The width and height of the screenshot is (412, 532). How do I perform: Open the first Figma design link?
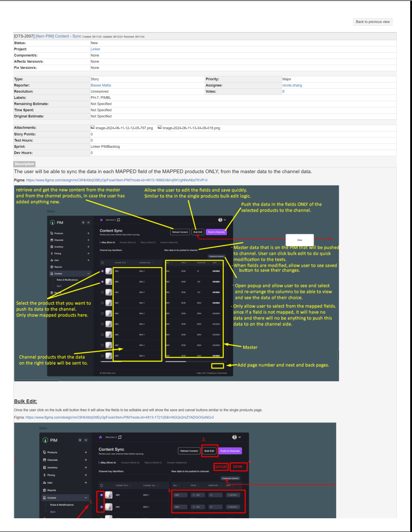coord(116,180)
